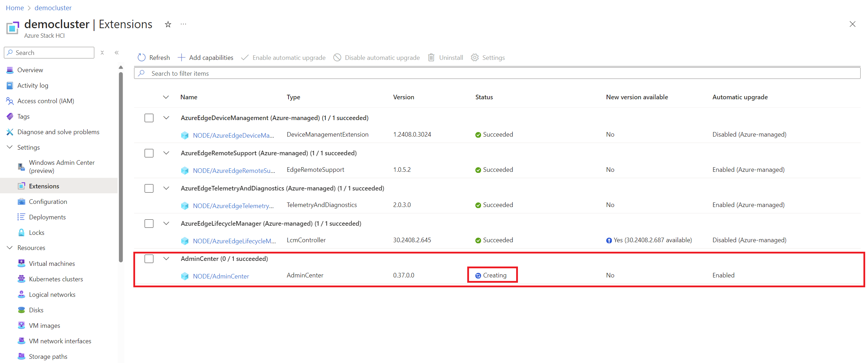868x363 pixels.
Task: Click the New version available header
Action: pyautogui.click(x=637, y=97)
